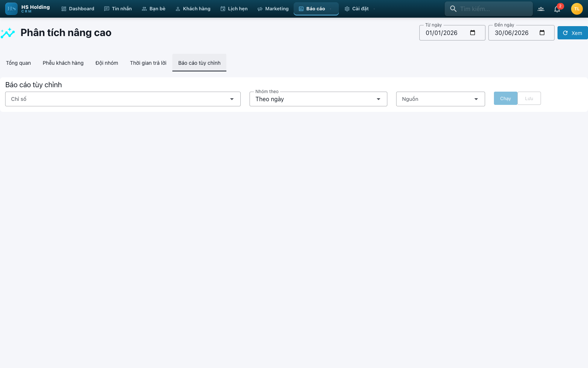Viewport: 588px width, 368px height.
Task: Switch to the Thời gian trả lời tab
Action: (148, 63)
